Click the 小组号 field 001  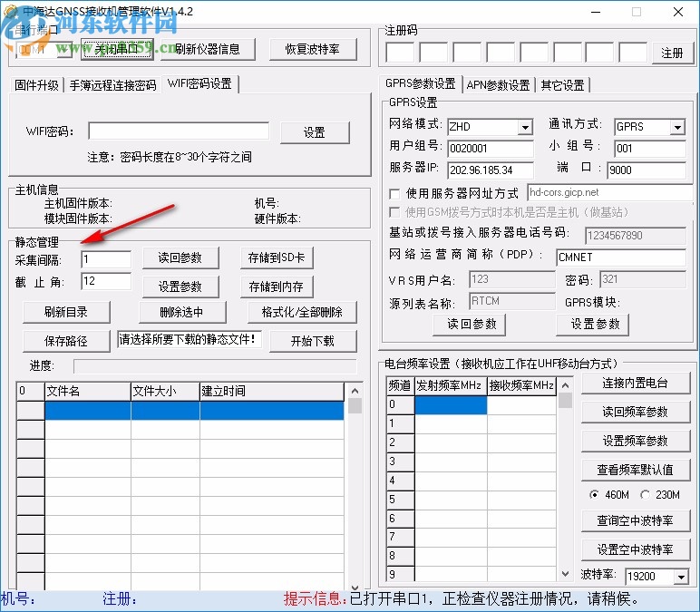pyautogui.click(x=650, y=148)
